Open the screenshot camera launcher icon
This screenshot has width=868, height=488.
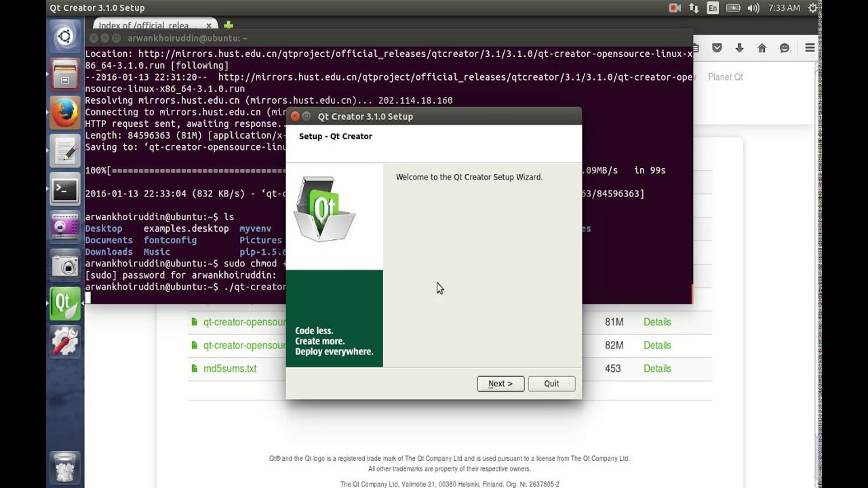click(65, 265)
